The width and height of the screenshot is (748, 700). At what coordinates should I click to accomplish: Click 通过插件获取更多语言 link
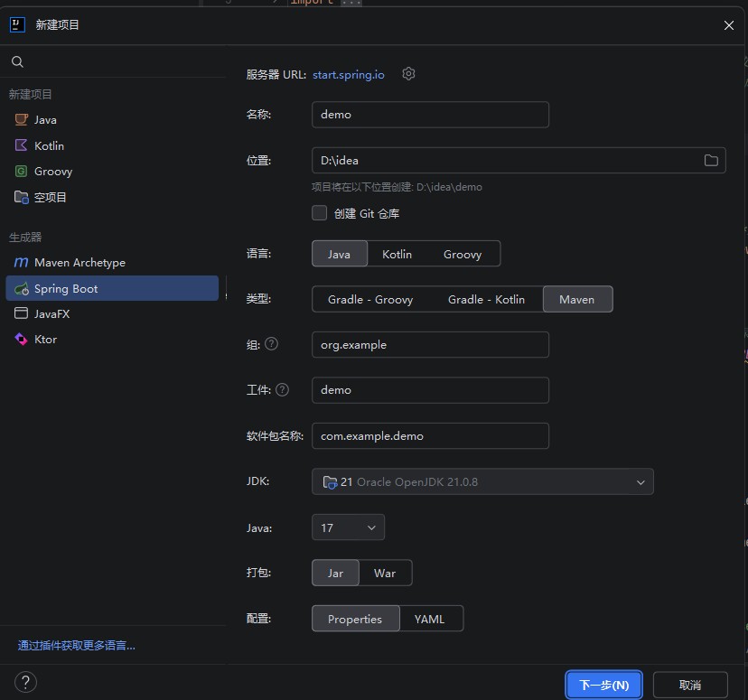(x=76, y=645)
